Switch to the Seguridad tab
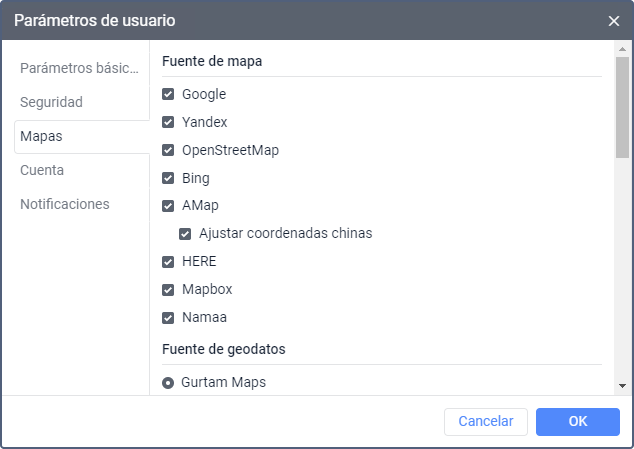This screenshot has width=634, height=449. (52, 102)
